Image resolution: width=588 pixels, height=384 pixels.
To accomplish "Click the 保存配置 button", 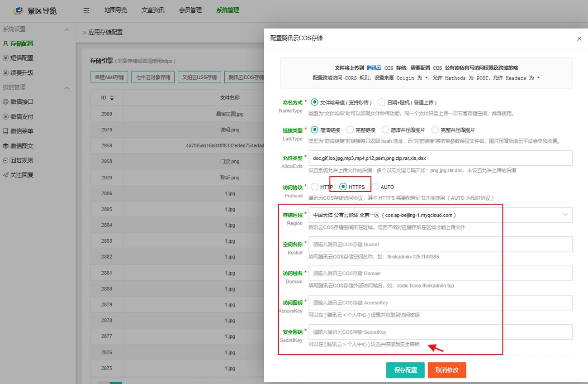I will point(405,370).
